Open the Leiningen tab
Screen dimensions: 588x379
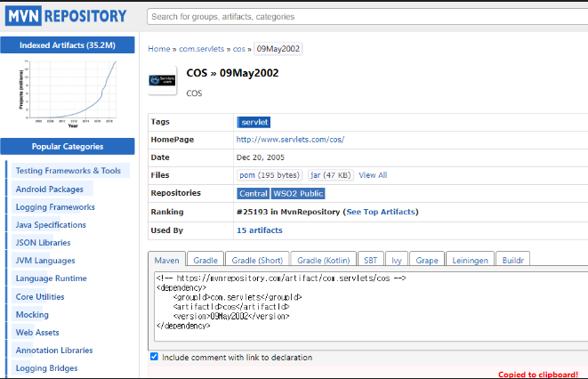coord(471,260)
